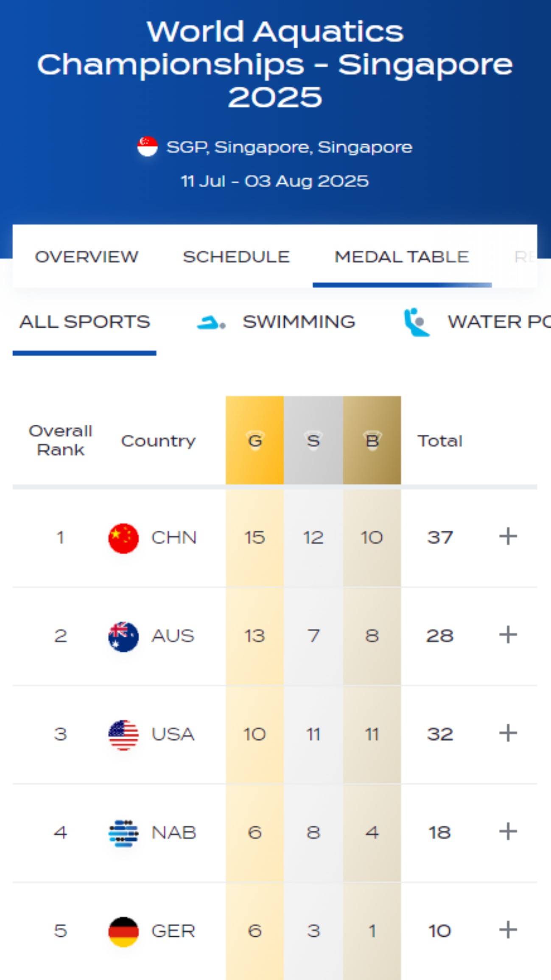
Task: Expand the AUS medal details row
Action: [x=508, y=635]
